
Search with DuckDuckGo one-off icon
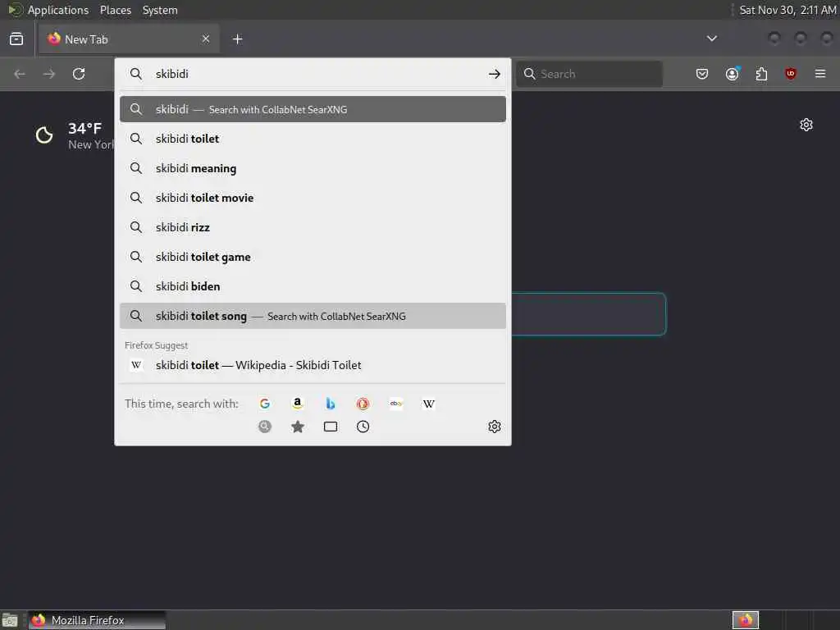(363, 404)
